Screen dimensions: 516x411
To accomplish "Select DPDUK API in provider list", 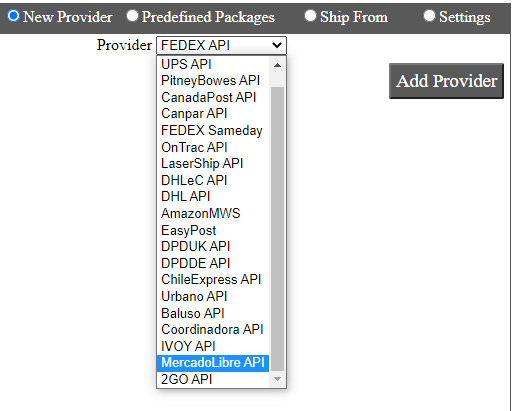I will pyautogui.click(x=213, y=246).
